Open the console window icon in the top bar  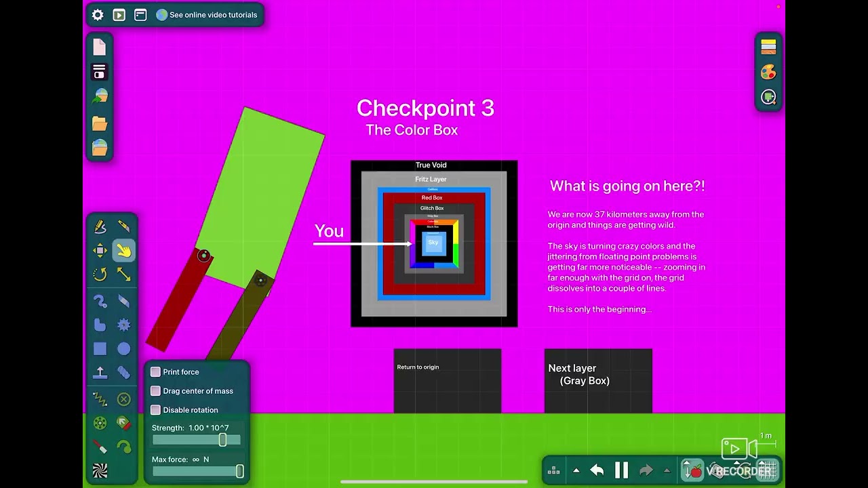click(140, 15)
